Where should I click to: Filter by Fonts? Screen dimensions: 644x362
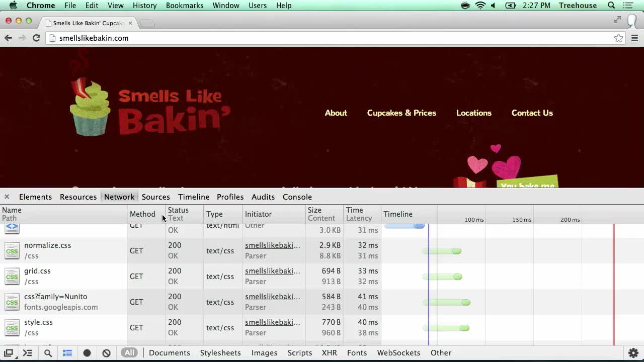click(x=357, y=353)
